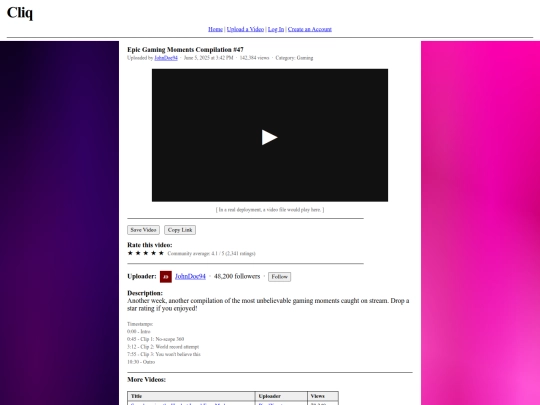
Task: Click timestamp '7:55 - Clip 3'
Action: click(164, 354)
